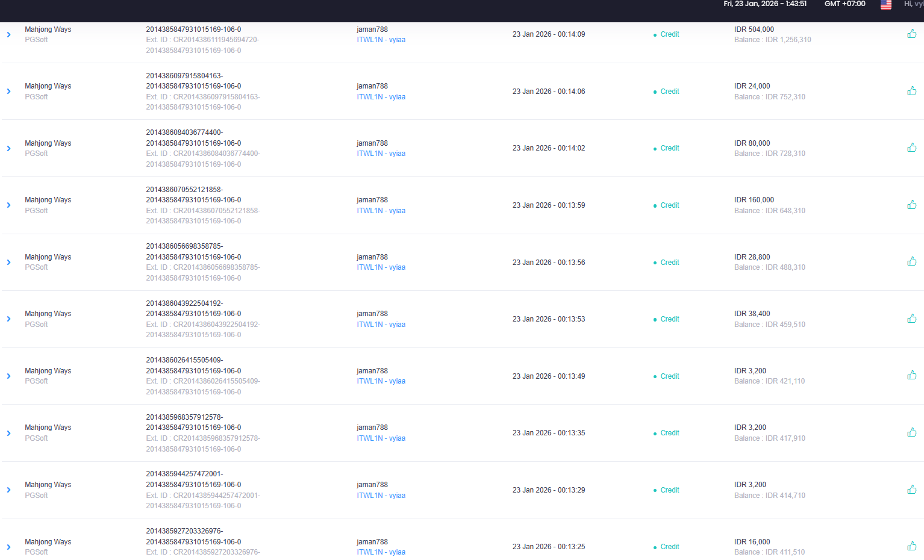This screenshot has height=560, width=924.
Task: Open the Hi user greeting menu
Action: pos(913,4)
